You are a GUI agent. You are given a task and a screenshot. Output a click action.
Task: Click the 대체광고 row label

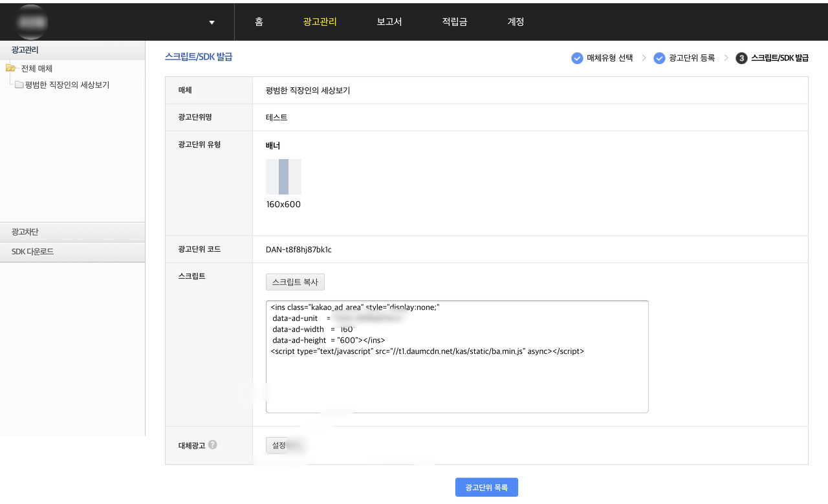pyautogui.click(x=191, y=445)
